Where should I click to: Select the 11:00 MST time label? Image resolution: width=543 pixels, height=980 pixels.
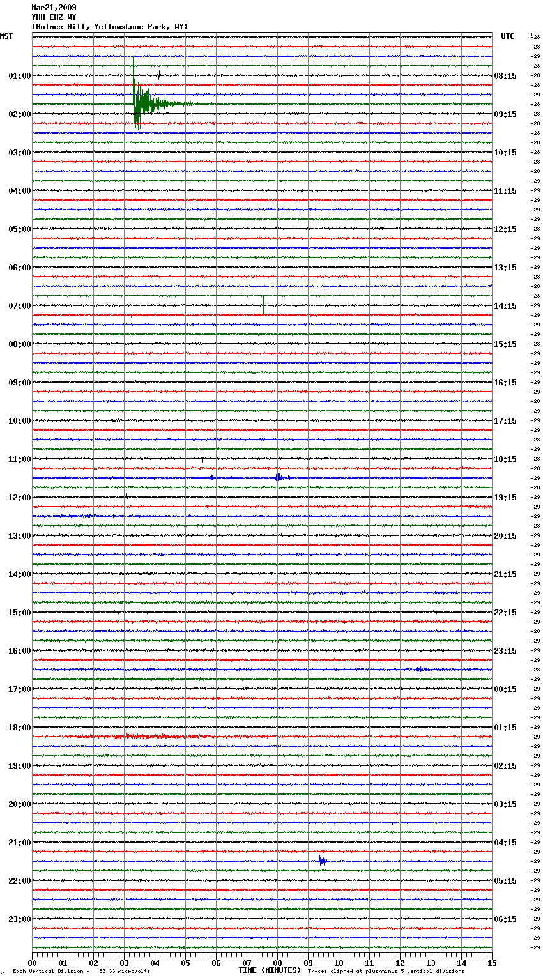pos(20,459)
